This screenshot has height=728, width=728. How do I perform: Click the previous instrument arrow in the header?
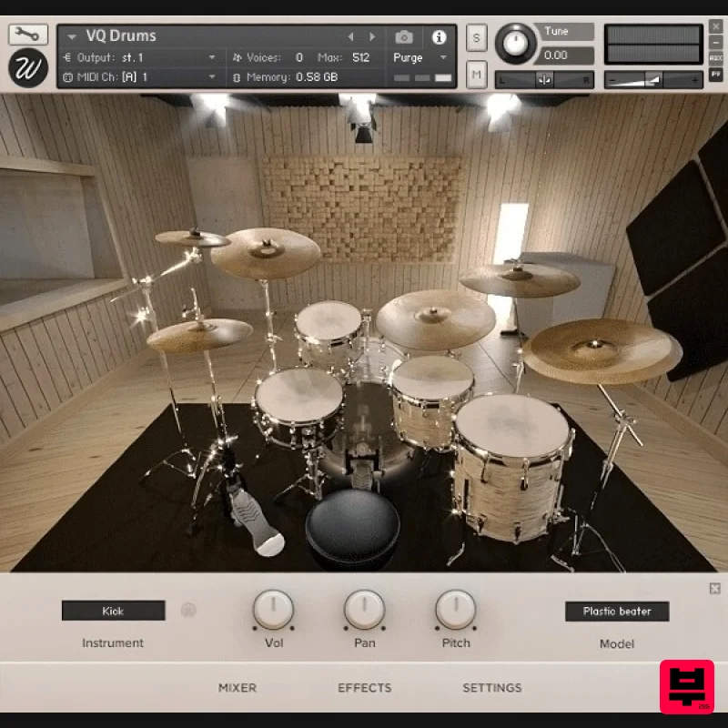tap(351, 36)
